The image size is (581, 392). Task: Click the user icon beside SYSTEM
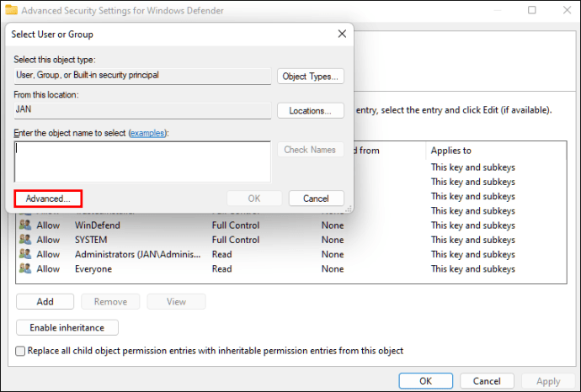[x=24, y=240]
